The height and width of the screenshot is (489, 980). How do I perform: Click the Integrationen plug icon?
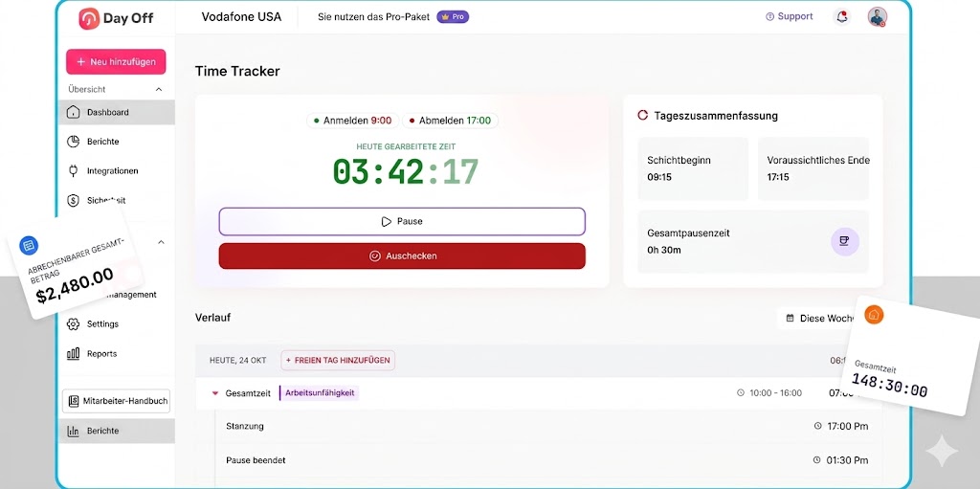(73, 170)
